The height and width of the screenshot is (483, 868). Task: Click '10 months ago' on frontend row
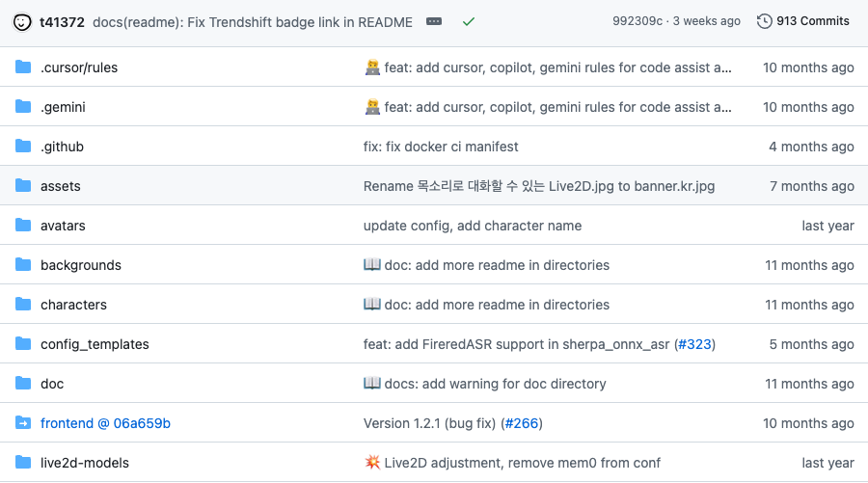click(x=808, y=423)
